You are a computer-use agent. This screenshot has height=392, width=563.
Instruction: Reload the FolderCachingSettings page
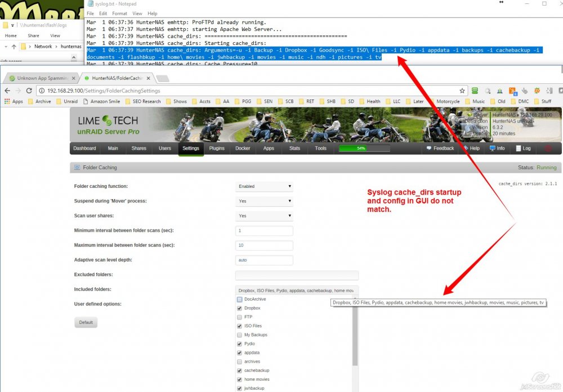point(29,91)
